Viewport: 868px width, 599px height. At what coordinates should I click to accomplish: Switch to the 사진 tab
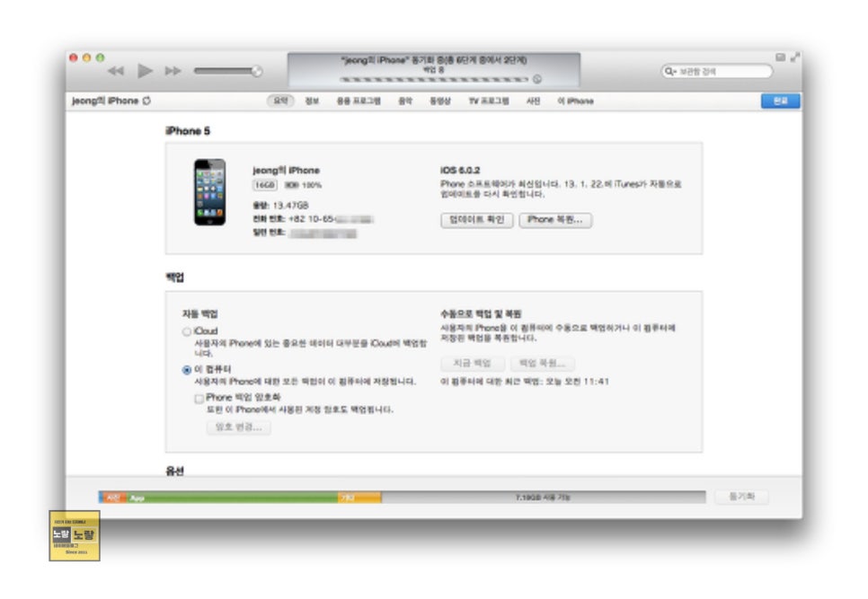point(533,101)
